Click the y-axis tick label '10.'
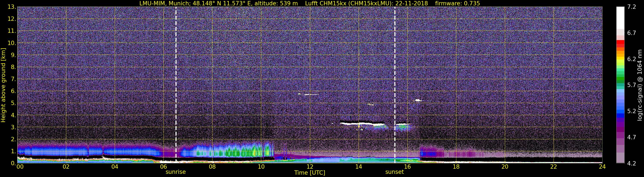 (x=12, y=43)
